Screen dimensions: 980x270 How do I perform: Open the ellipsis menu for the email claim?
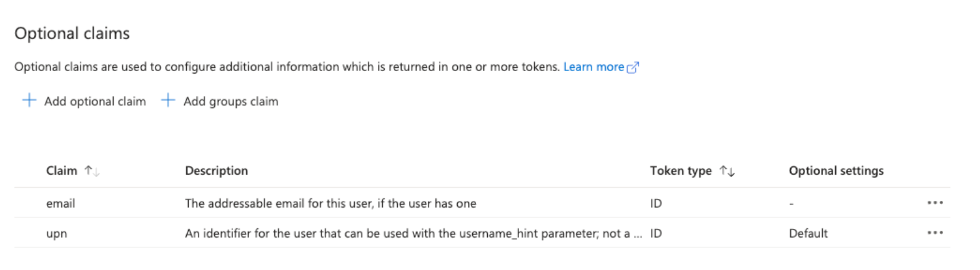pos(934,203)
